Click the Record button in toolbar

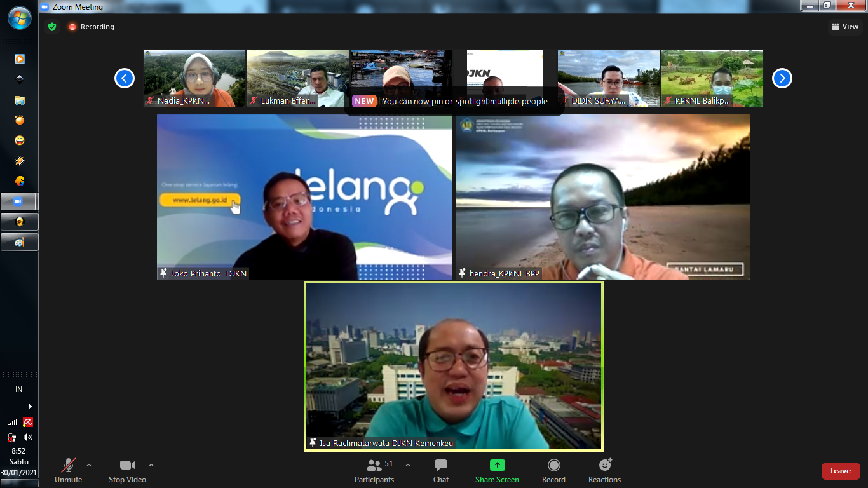point(553,471)
